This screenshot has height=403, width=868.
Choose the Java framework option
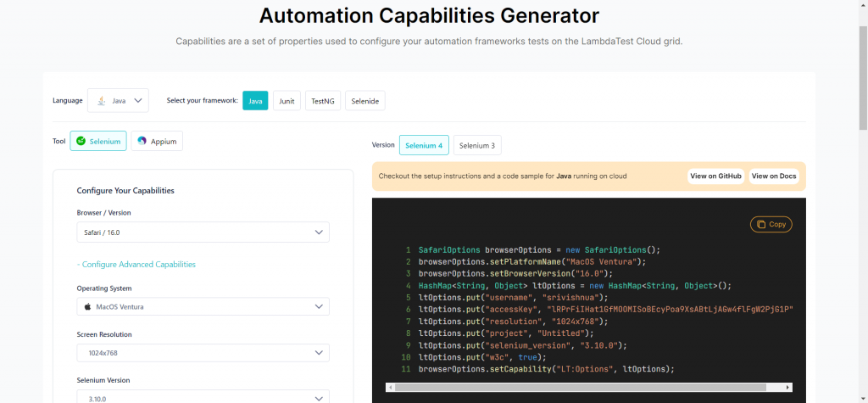255,100
